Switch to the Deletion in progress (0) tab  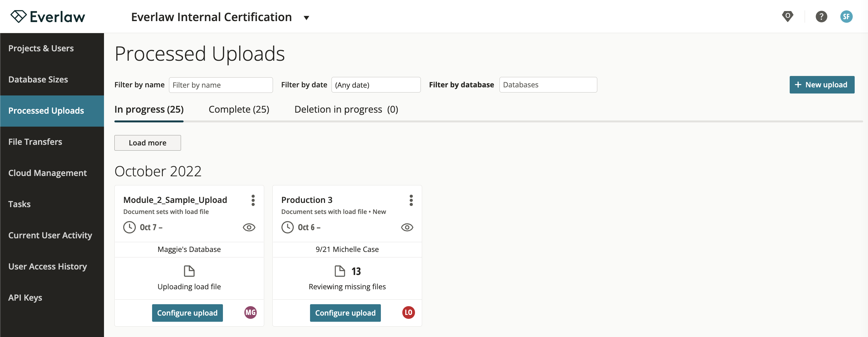pos(346,110)
